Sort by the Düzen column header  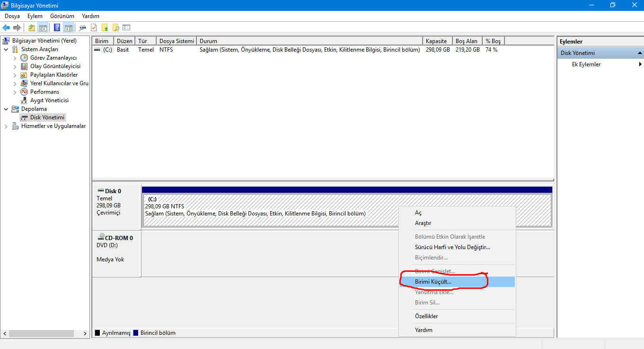[124, 41]
